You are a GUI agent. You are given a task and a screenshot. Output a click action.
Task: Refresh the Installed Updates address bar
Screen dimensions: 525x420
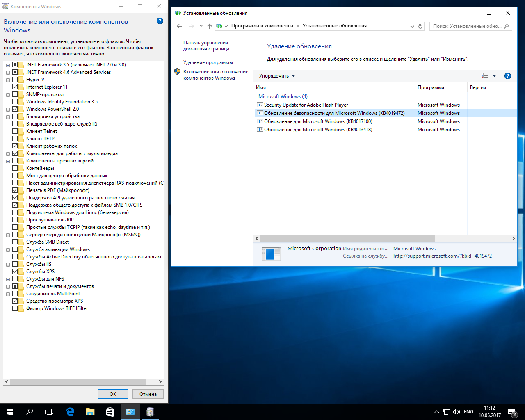coord(420,26)
